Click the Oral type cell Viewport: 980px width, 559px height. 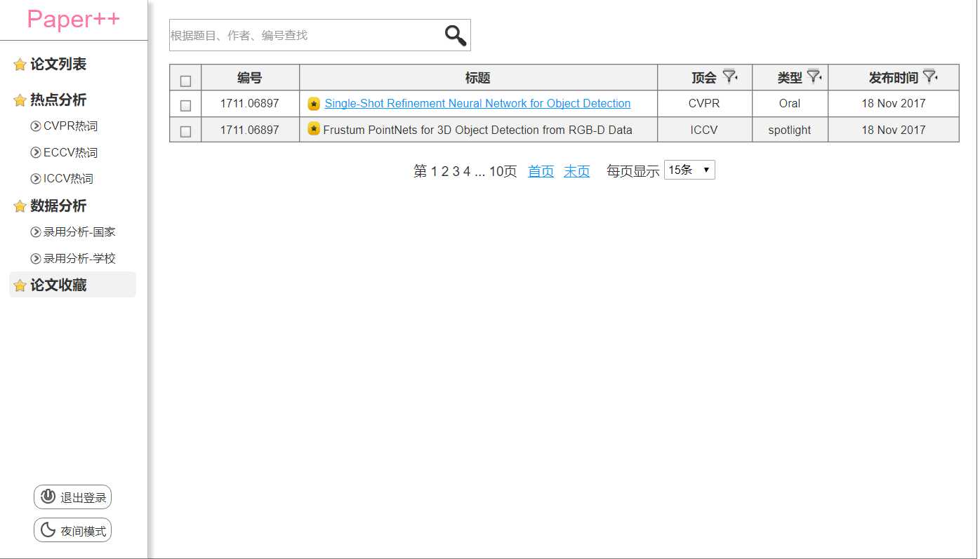(x=790, y=104)
